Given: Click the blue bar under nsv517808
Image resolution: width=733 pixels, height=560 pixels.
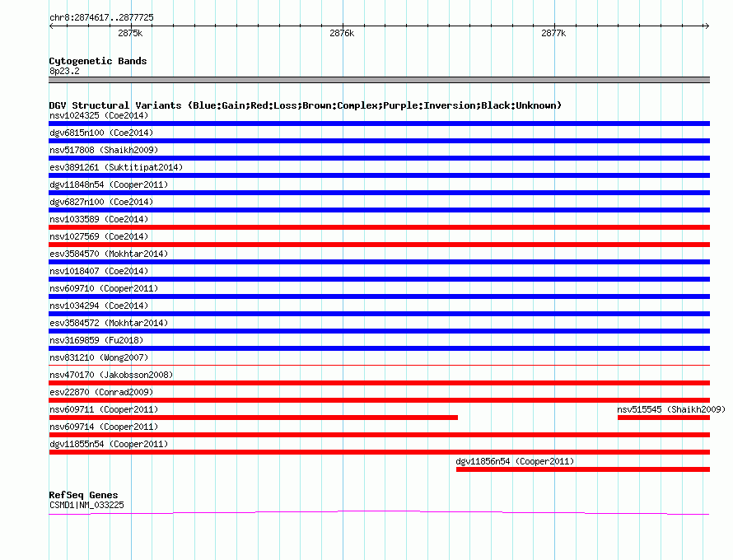Looking at the screenshot, I should point(379,158).
